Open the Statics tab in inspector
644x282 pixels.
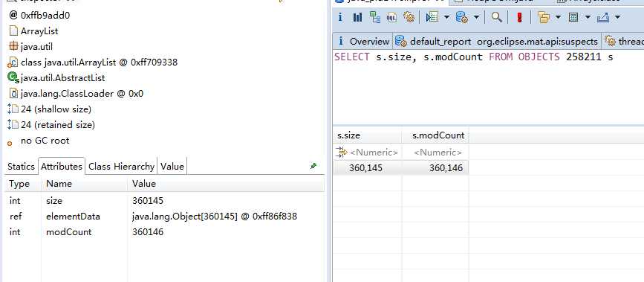tap(21, 167)
